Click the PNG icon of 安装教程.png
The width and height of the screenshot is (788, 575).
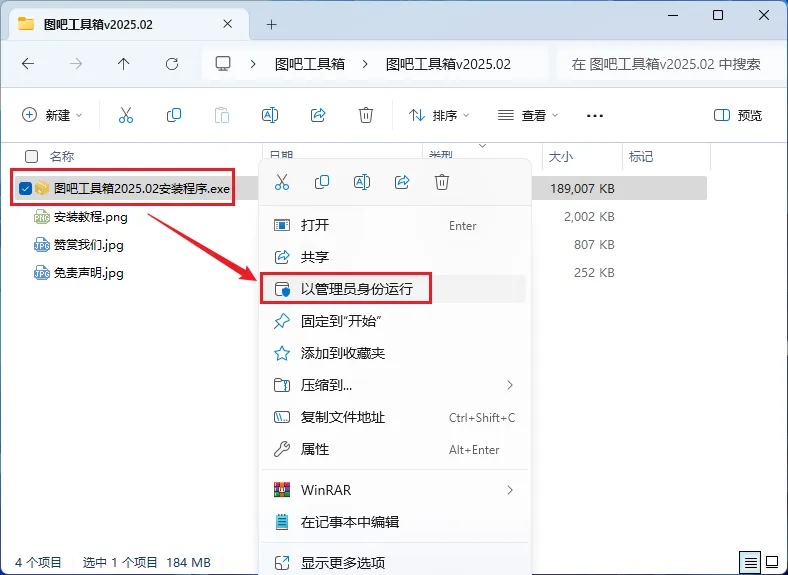tap(42, 217)
